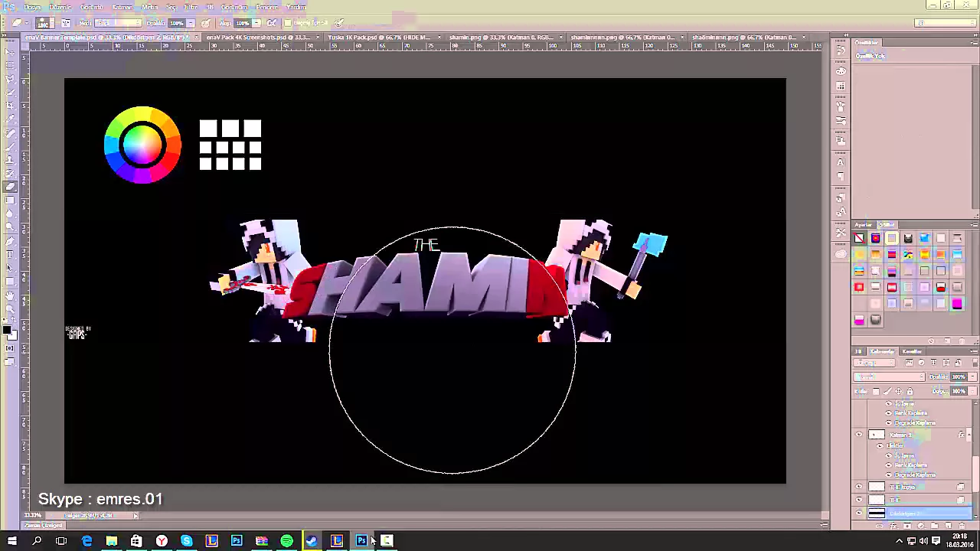Click the zoom percentage field in status bar
Viewport: 980px width, 551px height.
tap(33, 516)
